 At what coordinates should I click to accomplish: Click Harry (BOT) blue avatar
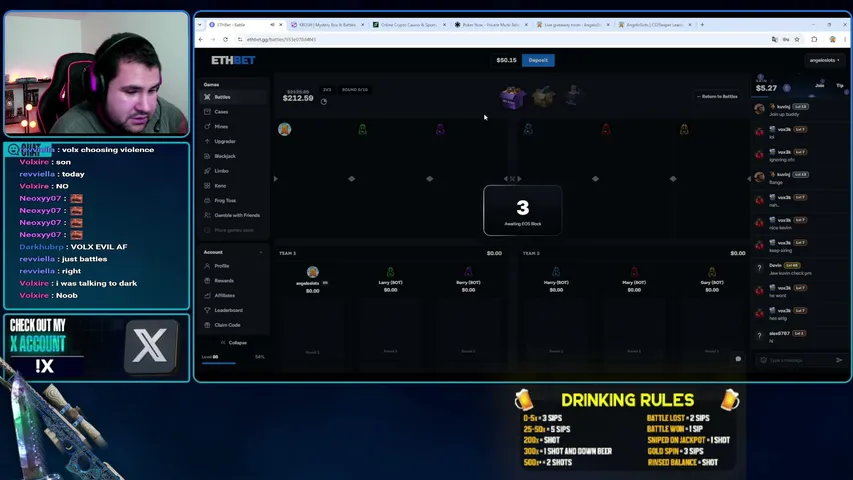556,272
